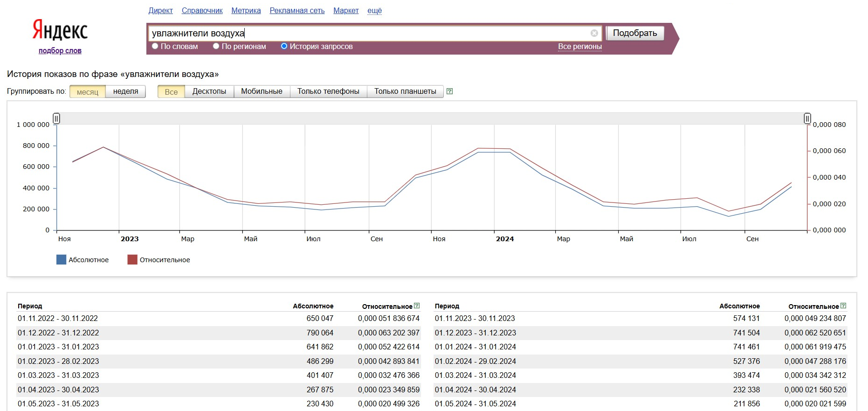Select the По словам radio button

point(155,46)
